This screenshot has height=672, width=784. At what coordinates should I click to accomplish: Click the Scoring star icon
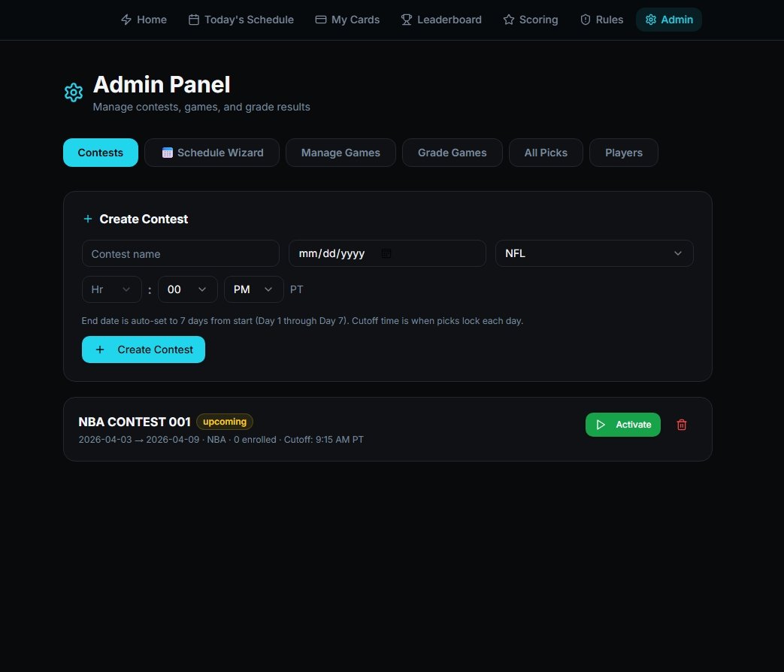click(x=509, y=20)
